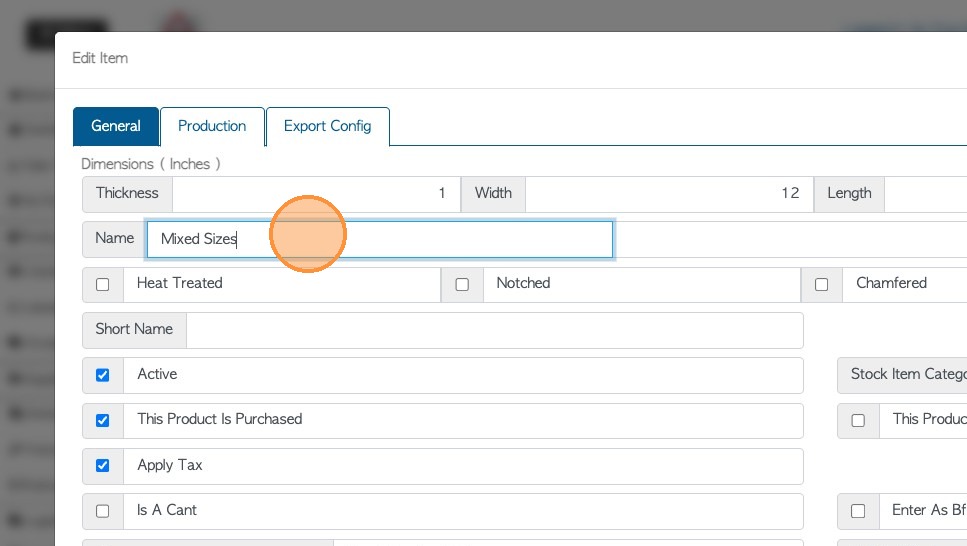Tick the Notched checkbox
Image resolution: width=967 pixels, height=546 pixels.
pos(462,284)
